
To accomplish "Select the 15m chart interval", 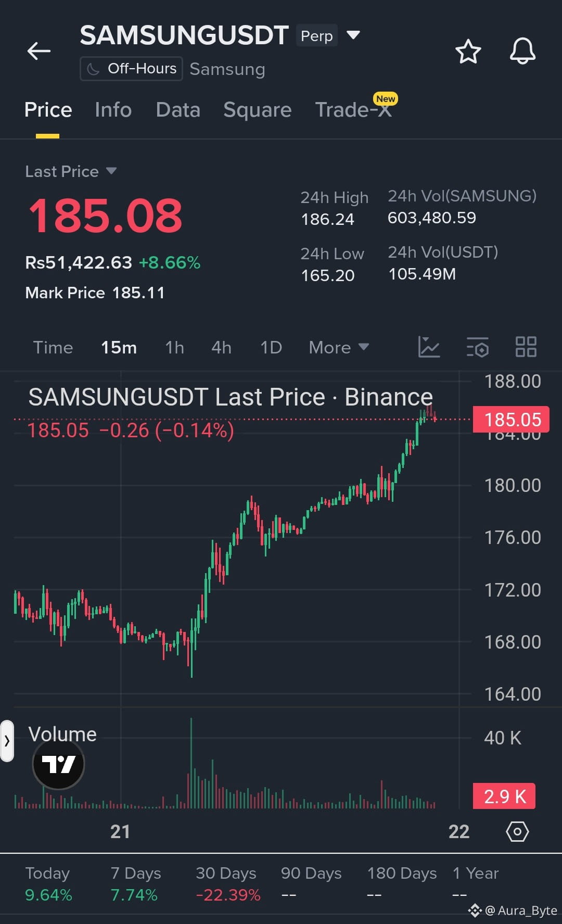I will point(119,347).
